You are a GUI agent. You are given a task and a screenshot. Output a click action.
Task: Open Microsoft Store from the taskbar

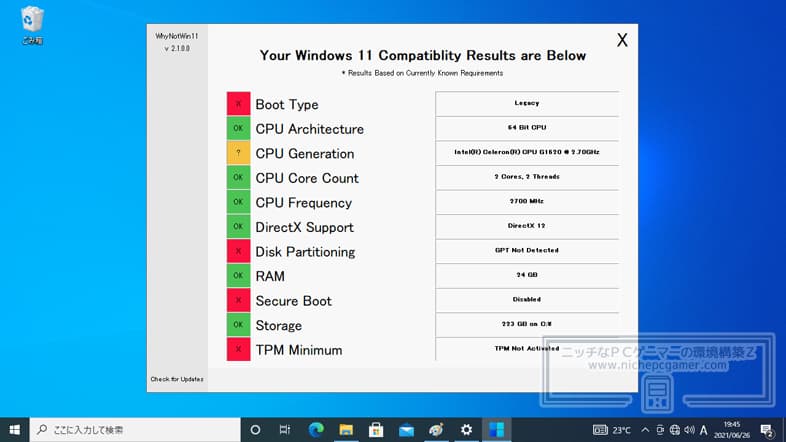coord(376,430)
